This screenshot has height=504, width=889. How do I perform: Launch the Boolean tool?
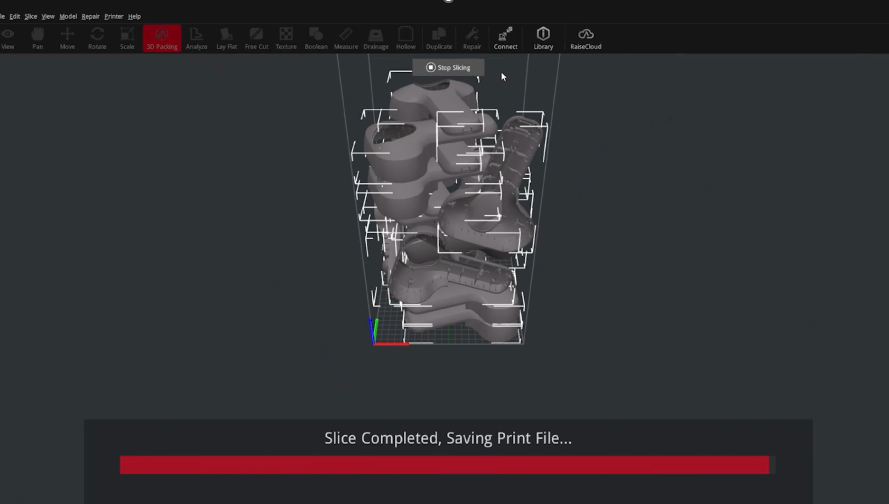316,39
